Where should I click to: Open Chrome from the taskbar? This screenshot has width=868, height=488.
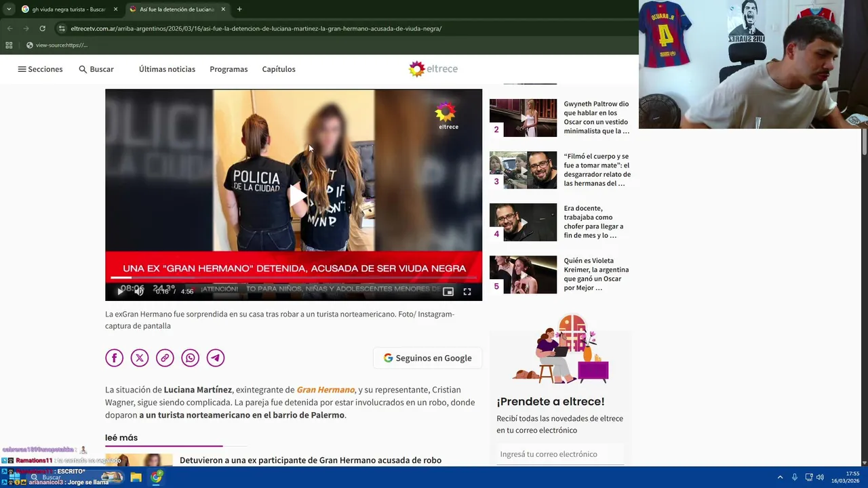[157, 477]
